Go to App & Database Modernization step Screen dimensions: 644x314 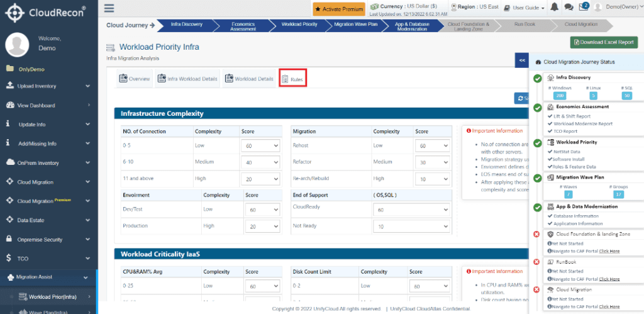[x=411, y=26]
